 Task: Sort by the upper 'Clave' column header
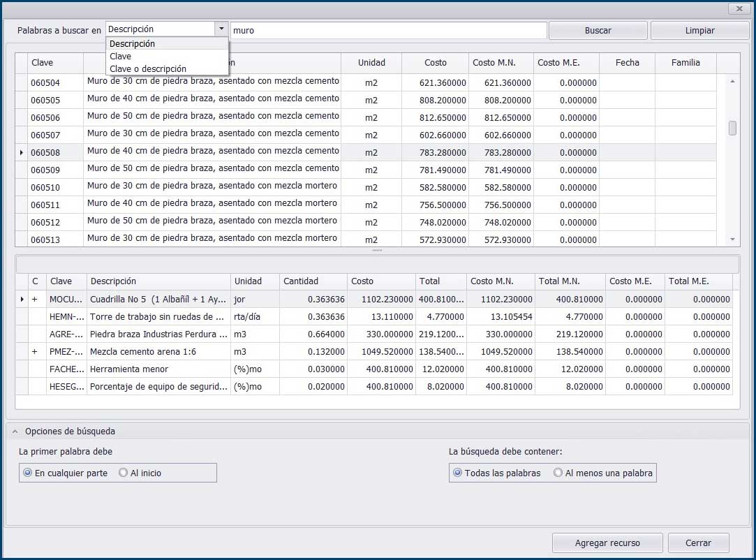pos(55,63)
